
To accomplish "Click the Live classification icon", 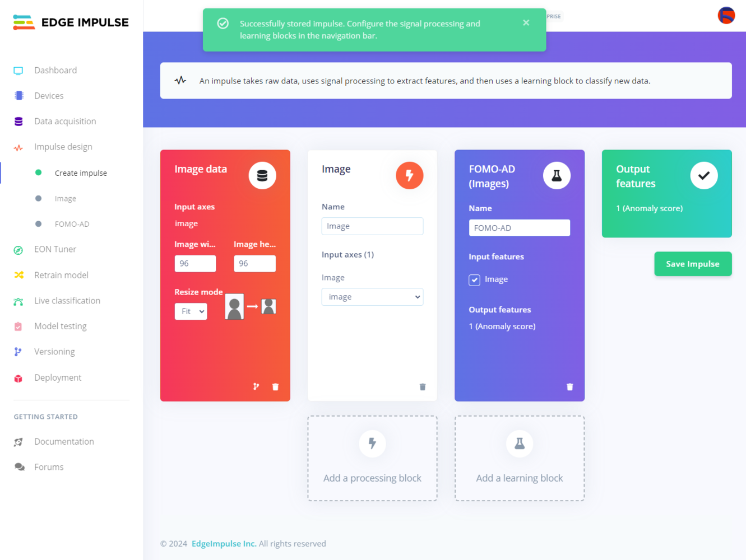I will tap(18, 301).
